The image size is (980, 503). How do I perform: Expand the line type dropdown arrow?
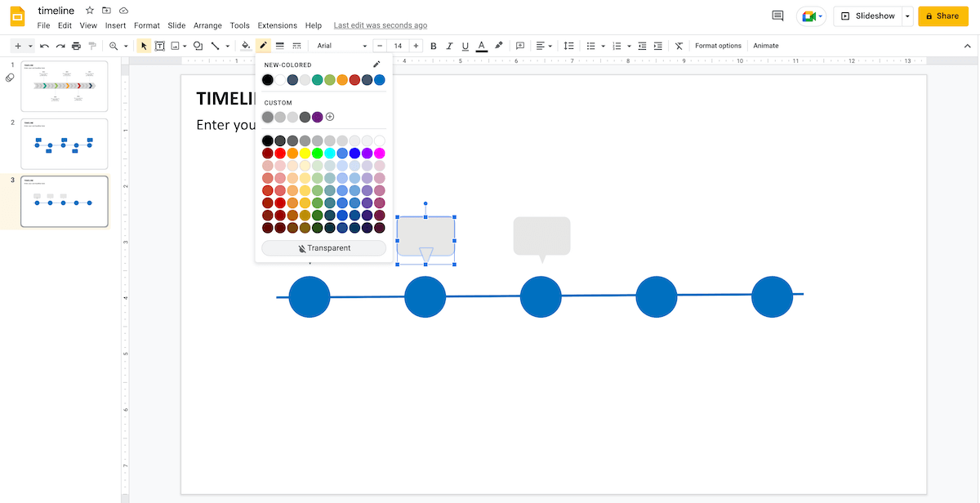coord(227,46)
